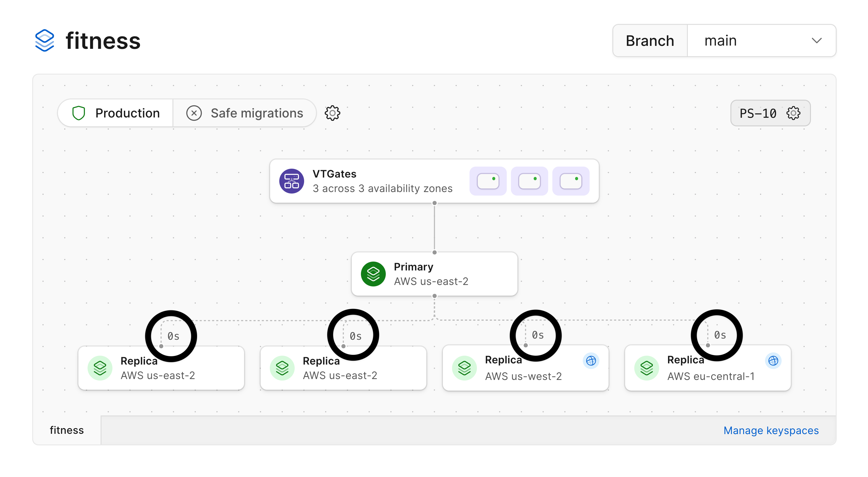Click the eu-central-1 Replica stack icon

point(646,368)
